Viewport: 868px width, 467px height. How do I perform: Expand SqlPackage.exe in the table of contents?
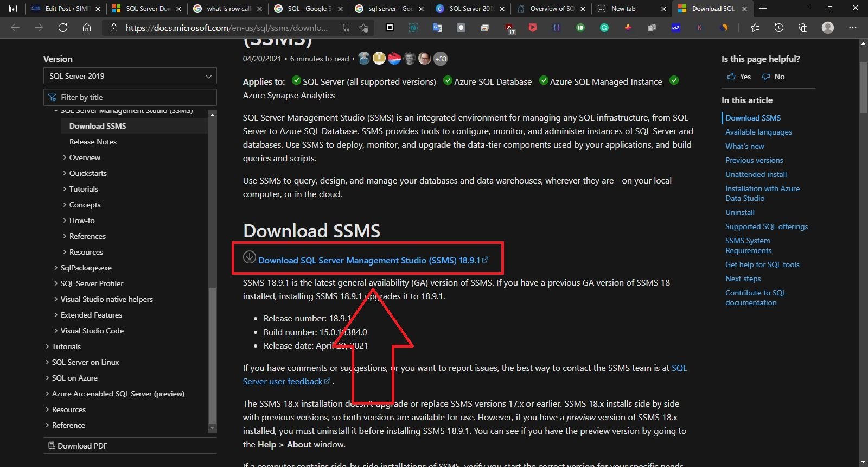(56, 268)
